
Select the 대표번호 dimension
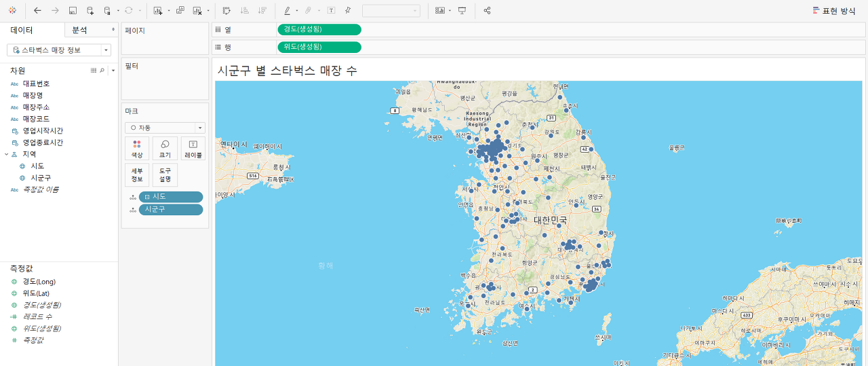click(36, 84)
